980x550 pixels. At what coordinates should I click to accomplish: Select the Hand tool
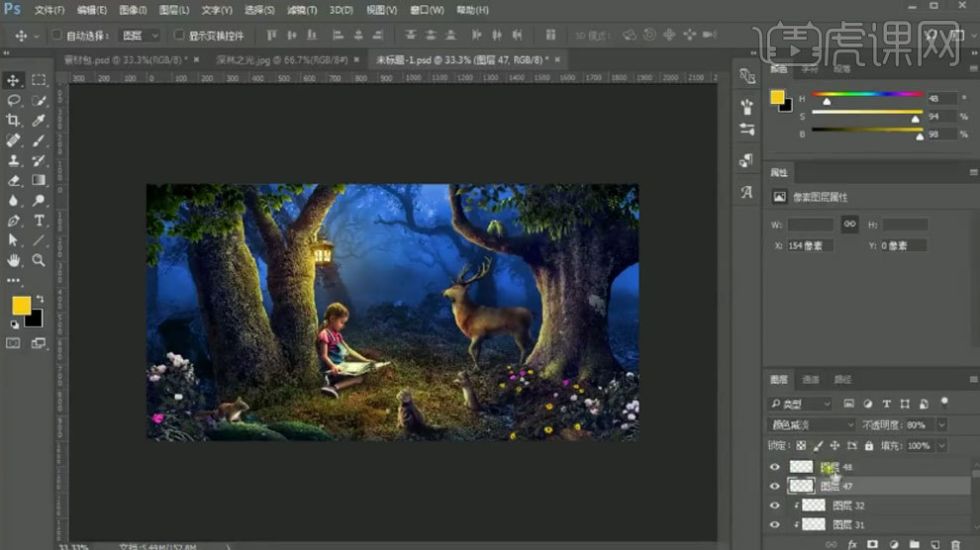13,260
